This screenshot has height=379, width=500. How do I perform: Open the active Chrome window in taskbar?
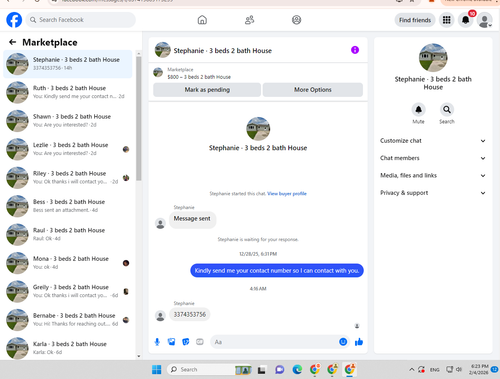click(349, 369)
